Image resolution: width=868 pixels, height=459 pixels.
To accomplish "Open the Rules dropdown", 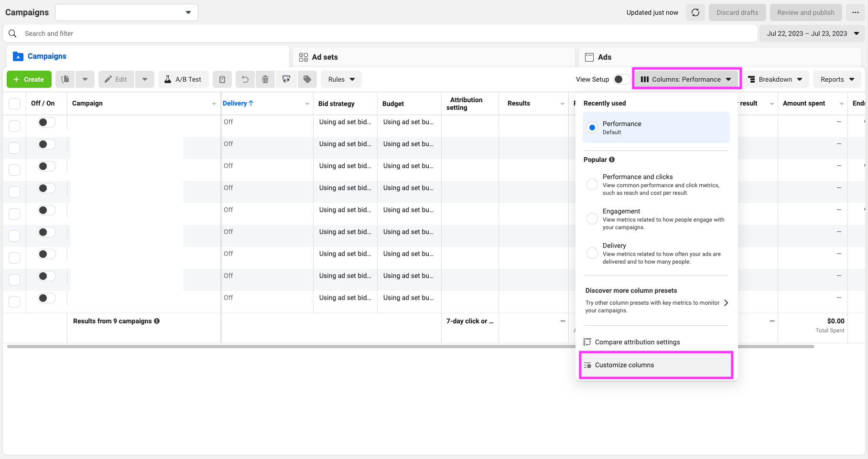I will click(341, 79).
